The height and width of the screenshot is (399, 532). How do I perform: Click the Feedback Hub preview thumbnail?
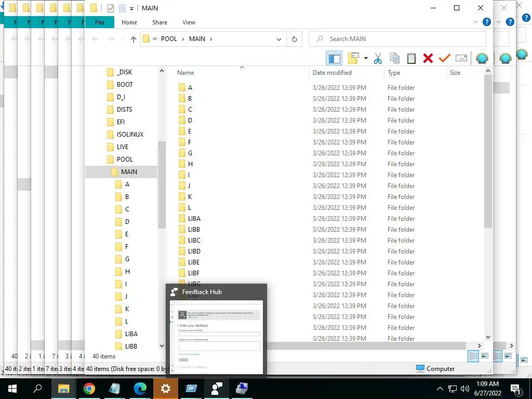pos(217,337)
